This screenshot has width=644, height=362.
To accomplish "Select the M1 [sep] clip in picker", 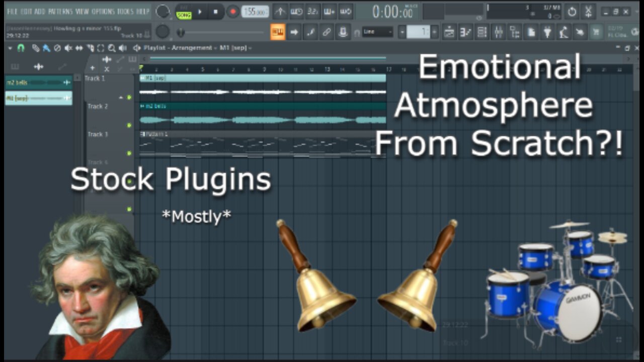I will 39,98.
